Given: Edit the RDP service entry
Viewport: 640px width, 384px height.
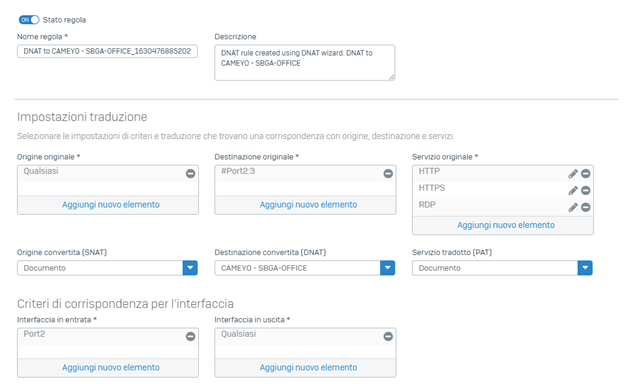Looking at the screenshot, I should pos(573,207).
